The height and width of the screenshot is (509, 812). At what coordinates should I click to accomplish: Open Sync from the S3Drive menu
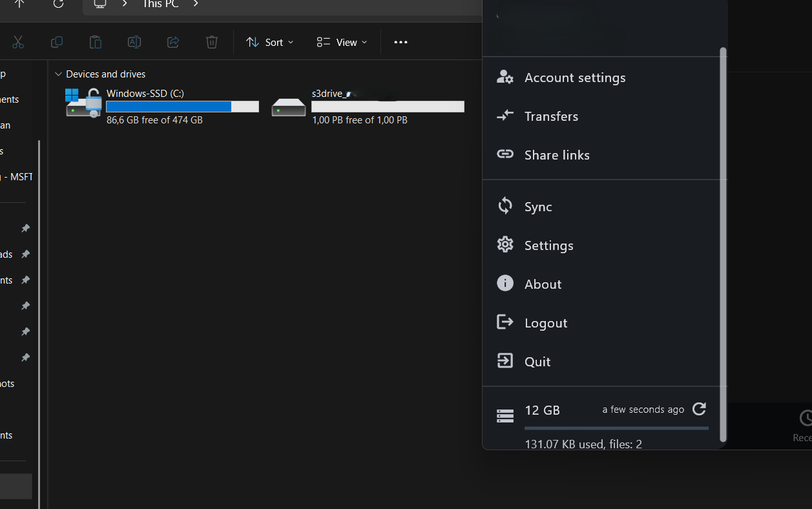coord(537,207)
